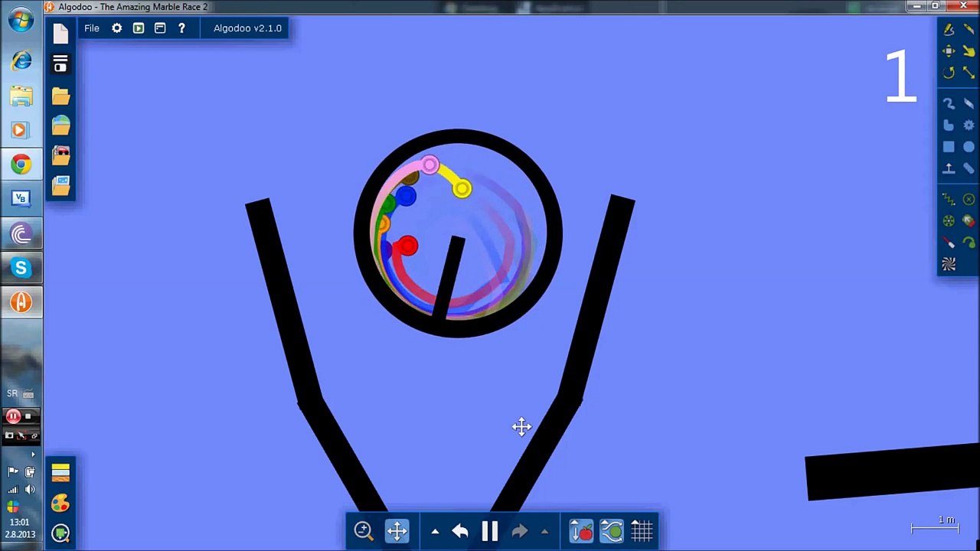Open the system volume control
The height and width of the screenshot is (551, 980).
point(30,490)
